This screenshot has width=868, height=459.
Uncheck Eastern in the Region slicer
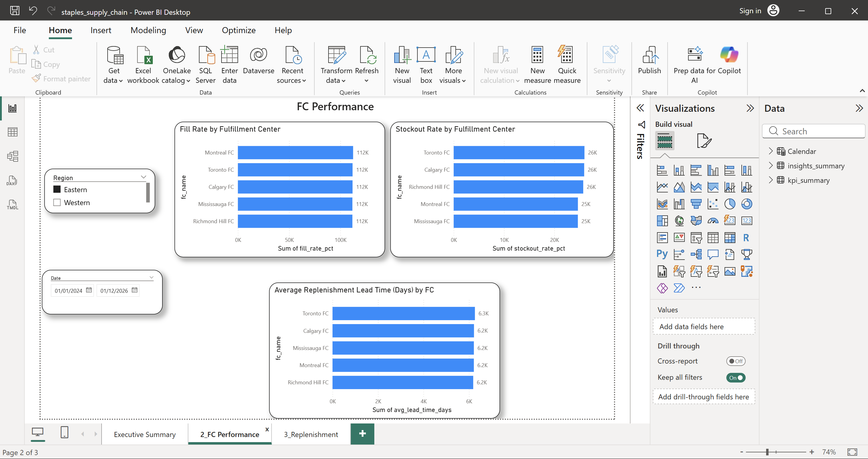(x=57, y=189)
